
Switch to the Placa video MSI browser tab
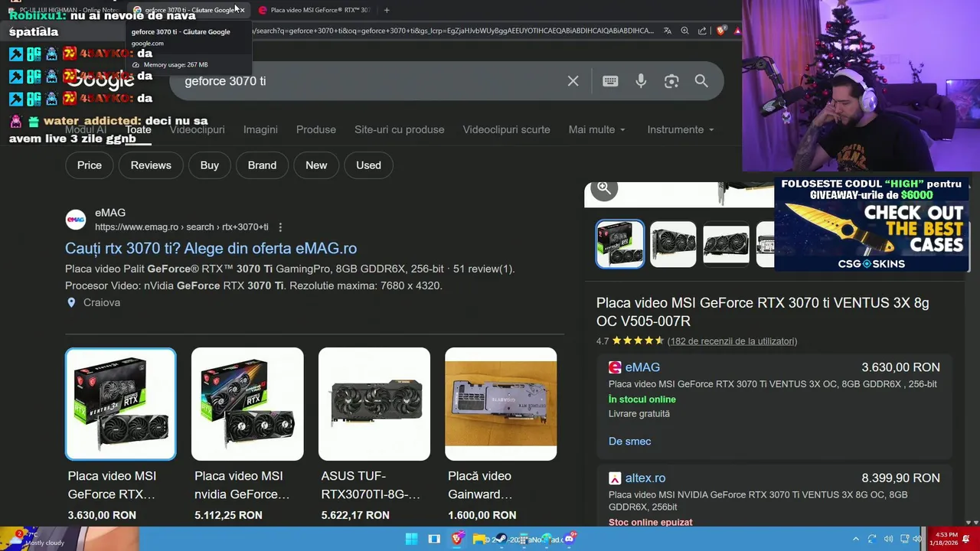point(315,10)
